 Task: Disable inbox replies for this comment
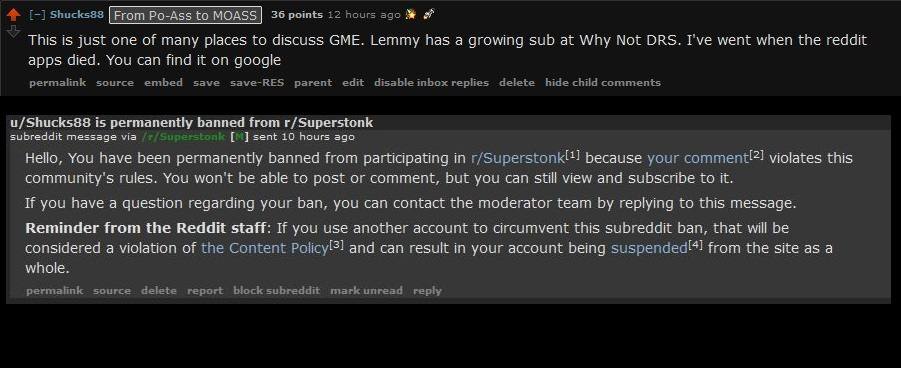tap(432, 83)
